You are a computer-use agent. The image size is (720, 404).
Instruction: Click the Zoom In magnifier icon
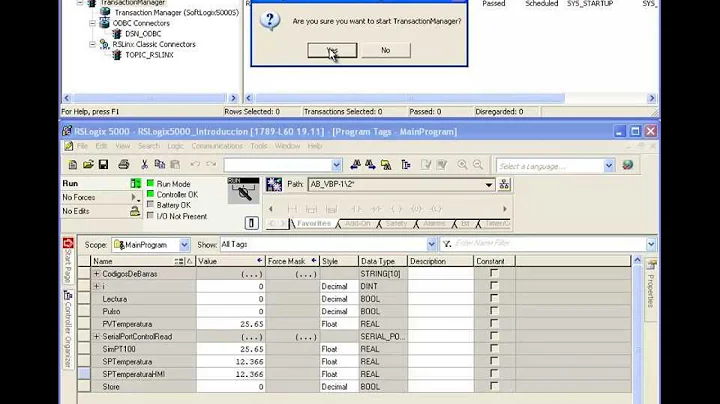[x=462, y=164]
